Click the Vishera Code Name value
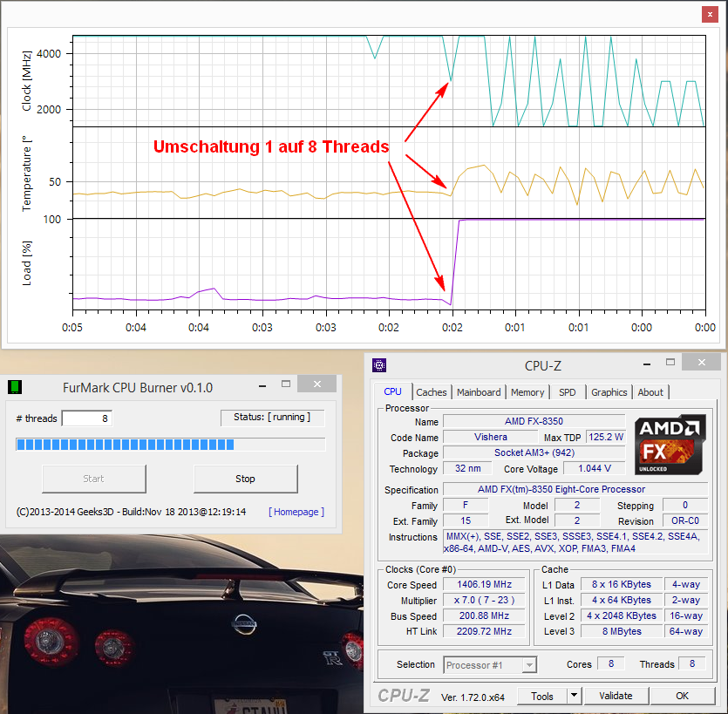The image size is (728, 714). (490, 437)
